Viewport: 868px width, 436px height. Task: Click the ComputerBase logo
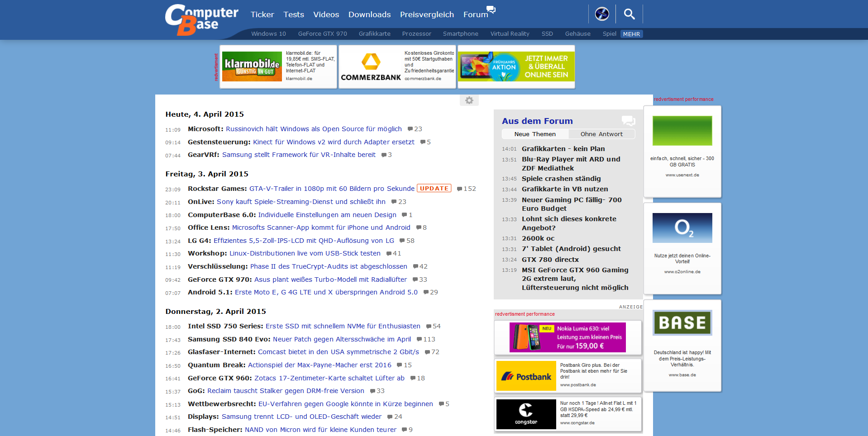click(x=201, y=19)
